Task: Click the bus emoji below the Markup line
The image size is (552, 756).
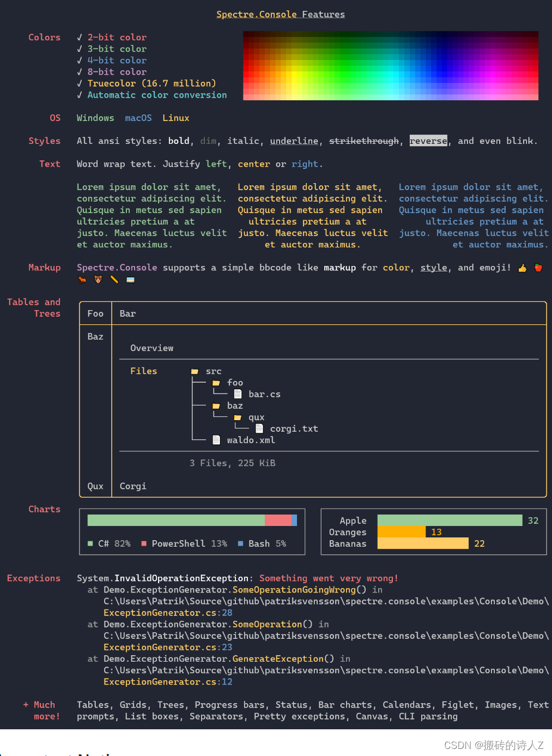Action: pos(130,280)
